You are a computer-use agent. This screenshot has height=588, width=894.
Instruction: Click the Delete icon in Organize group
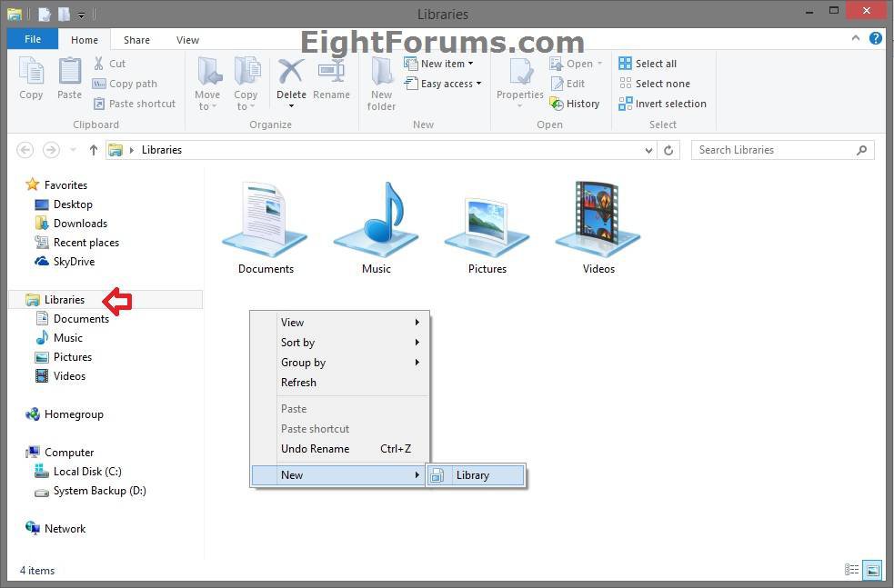291,80
